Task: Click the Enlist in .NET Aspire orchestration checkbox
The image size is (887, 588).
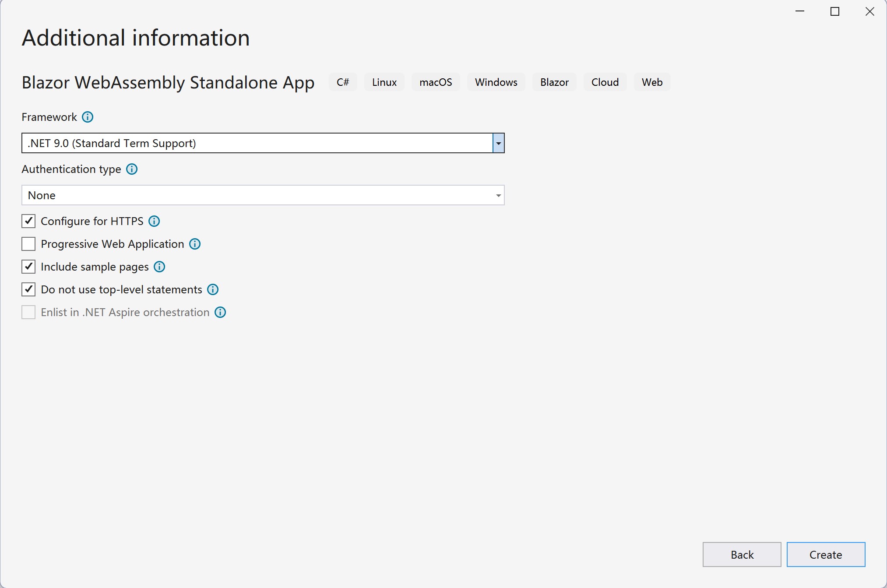Action: 28,312
